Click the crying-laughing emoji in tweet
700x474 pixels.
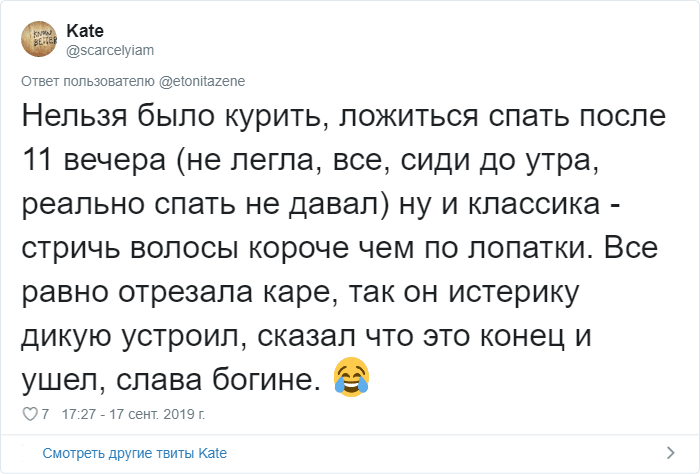point(351,378)
